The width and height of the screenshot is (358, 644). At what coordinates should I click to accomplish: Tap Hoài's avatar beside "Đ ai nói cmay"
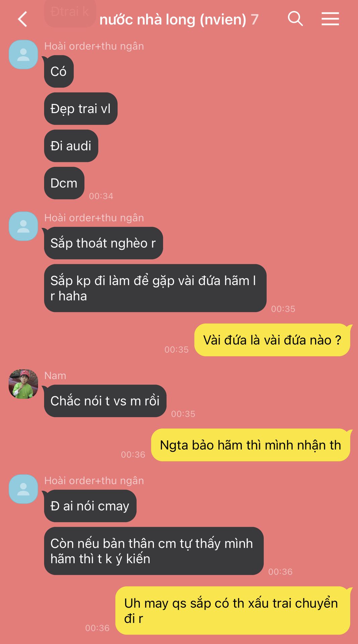(x=23, y=489)
